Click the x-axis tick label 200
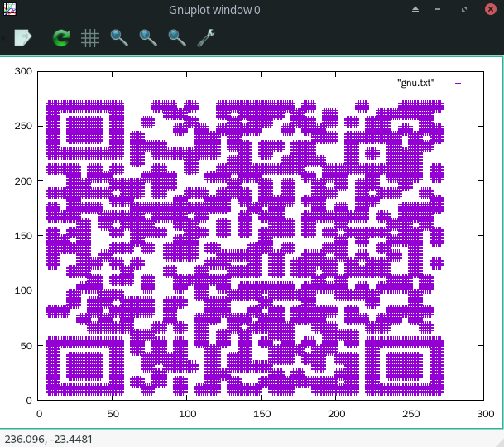 click(336, 414)
